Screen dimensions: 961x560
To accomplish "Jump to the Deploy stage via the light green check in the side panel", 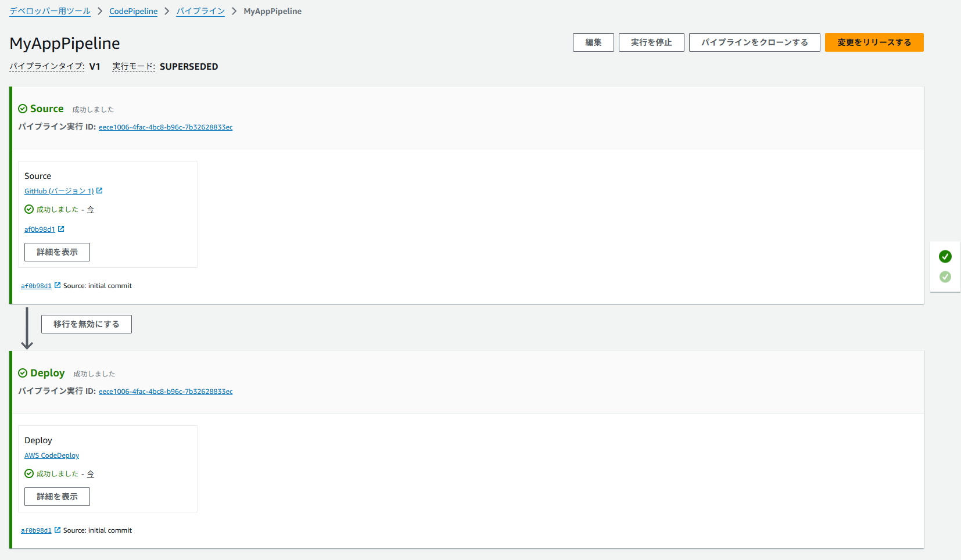I will coord(945,277).
